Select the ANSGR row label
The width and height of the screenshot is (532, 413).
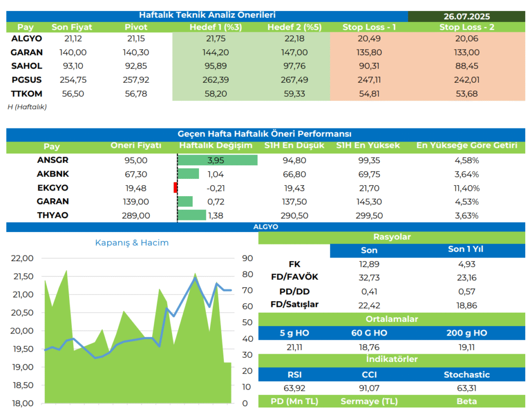tap(52, 160)
